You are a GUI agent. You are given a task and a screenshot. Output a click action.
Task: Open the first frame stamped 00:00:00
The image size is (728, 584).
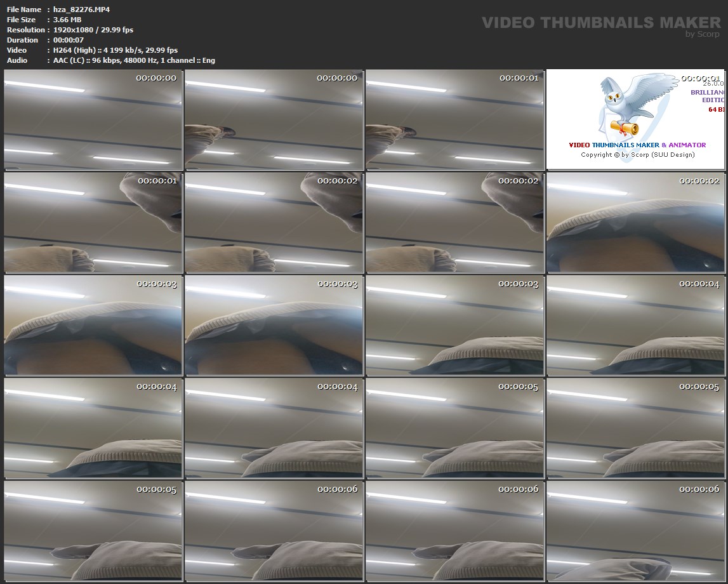(93, 119)
